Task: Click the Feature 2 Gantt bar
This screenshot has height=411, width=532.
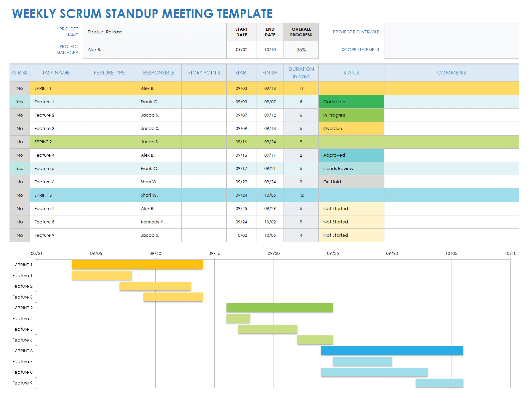Action: pos(155,286)
